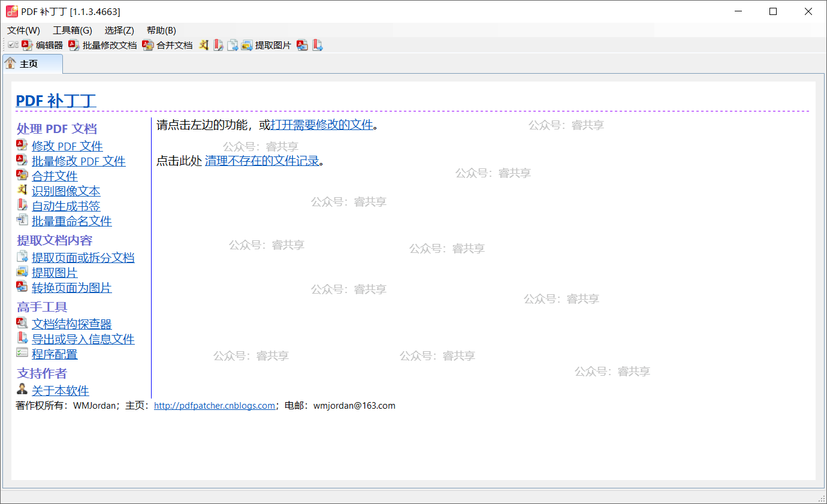
Task: Open the 文件(W) menu
Action: pos(23,31)
